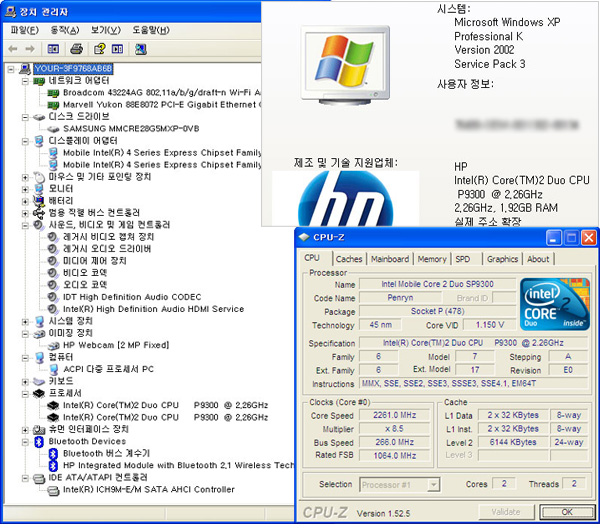The width and height of the screenshot is (600, 528).
Task: Click the Back arrow in Device Manager toolbar
Action: point(13,49)
